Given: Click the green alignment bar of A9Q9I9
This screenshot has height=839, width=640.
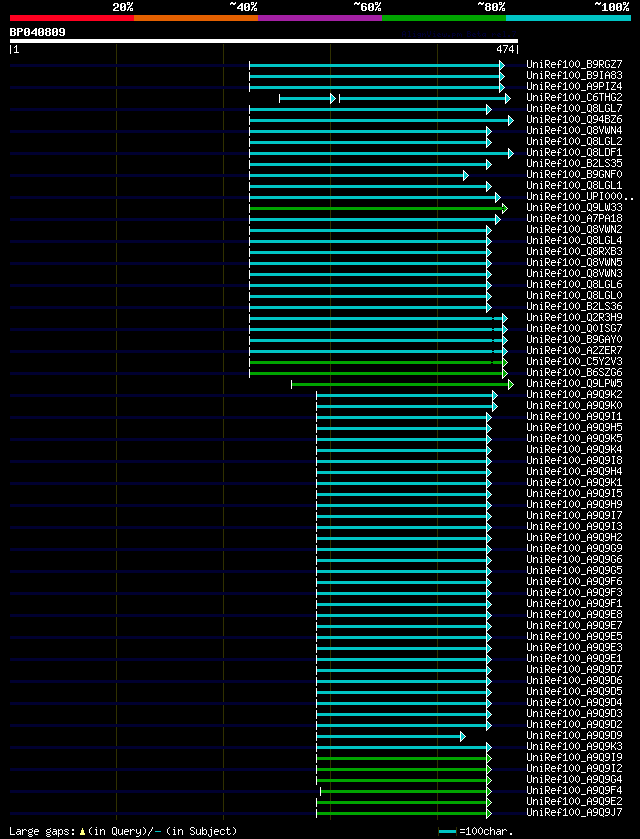Looking at the screenshot, I should point(404,759).
